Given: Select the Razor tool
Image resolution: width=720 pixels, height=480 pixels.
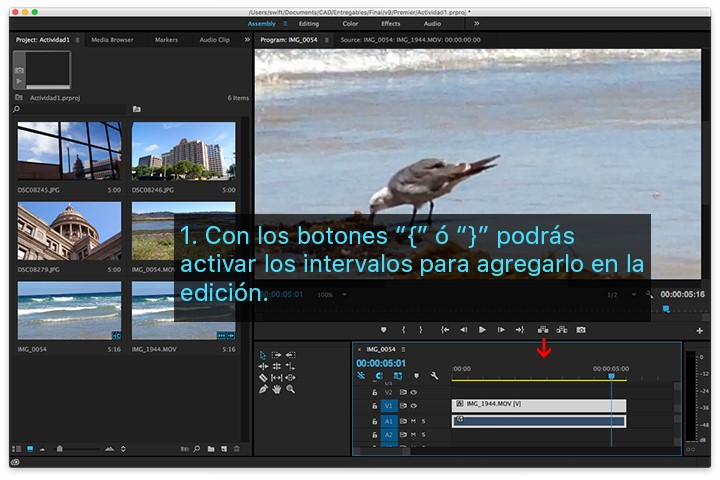Looking at the screenshot, I should coord(263,378).
